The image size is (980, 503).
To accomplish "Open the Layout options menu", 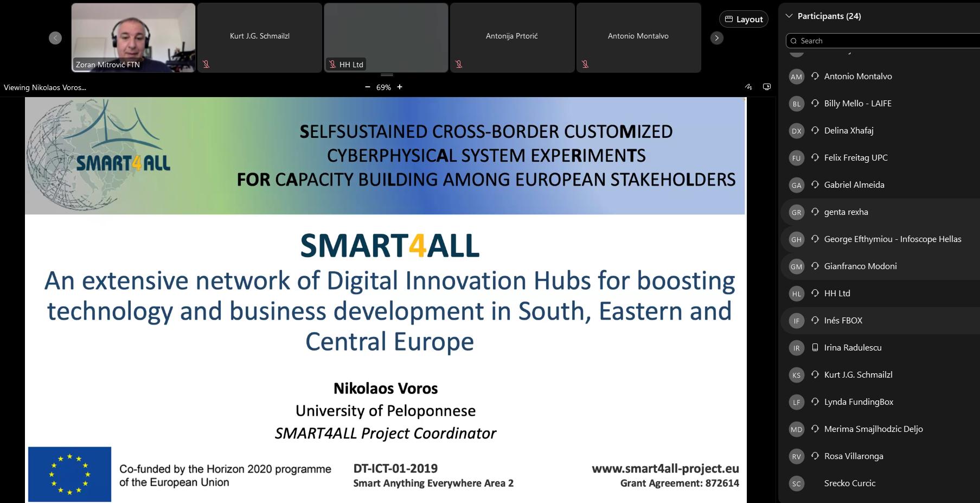I will [x=744, y=19].
